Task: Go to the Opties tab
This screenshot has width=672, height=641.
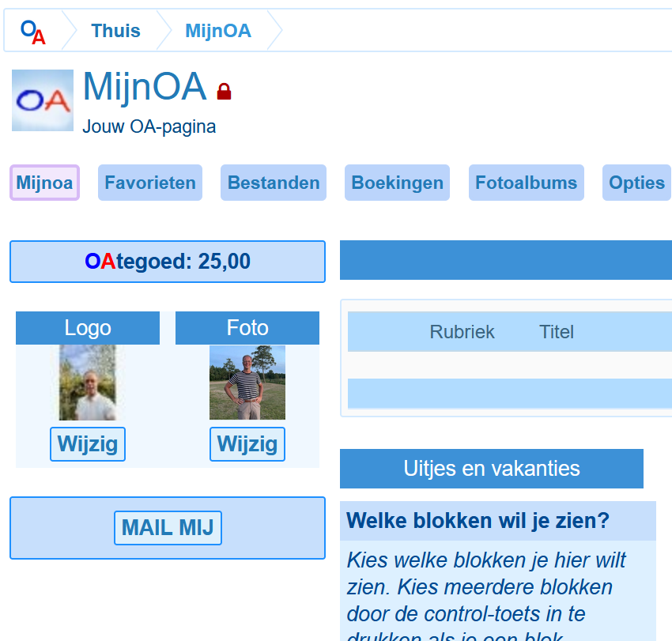Action: pyautogui.click(x=636, y=183)
